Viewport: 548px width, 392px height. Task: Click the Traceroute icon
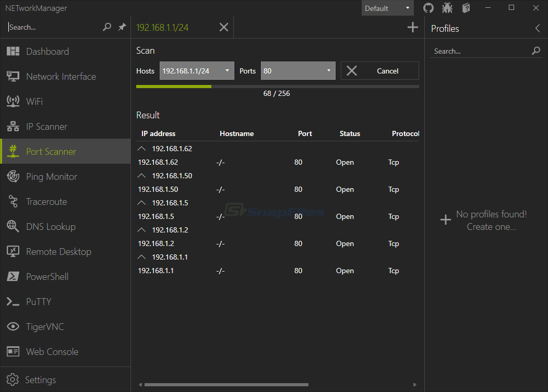13,201
